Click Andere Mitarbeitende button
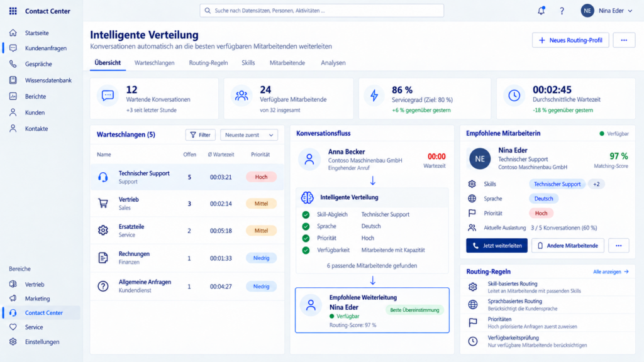644x362 pixels. (x=568, y=246)
